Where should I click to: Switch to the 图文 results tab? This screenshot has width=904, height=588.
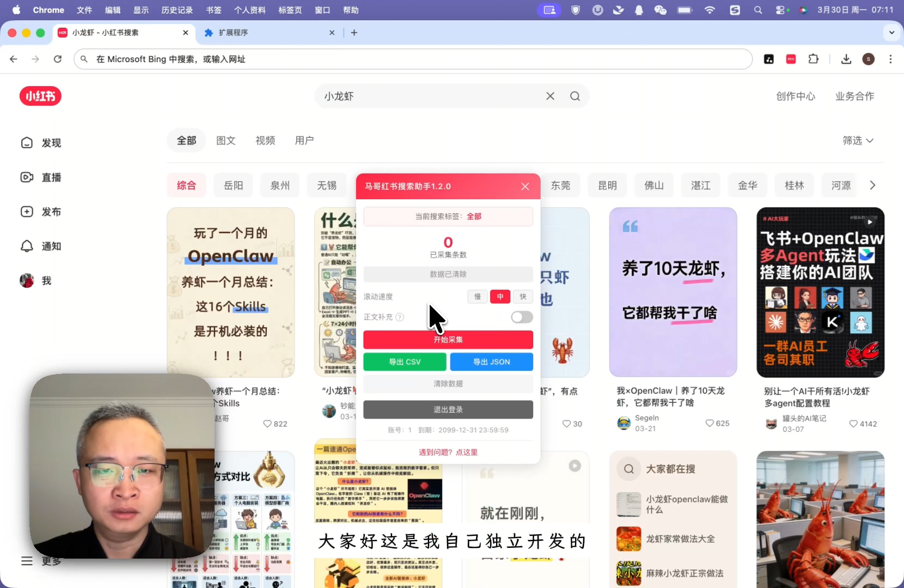[226, 140]
